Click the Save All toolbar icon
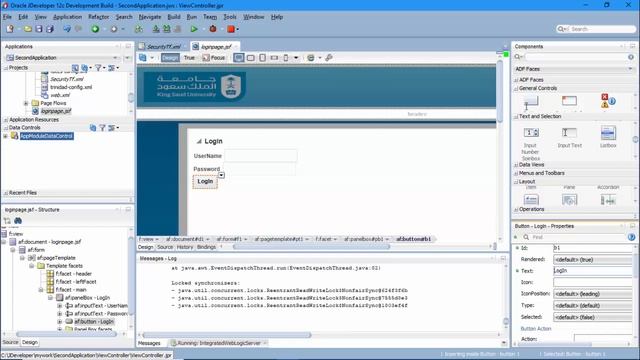Viewport: 640px width, 360px height. (50, 29)
